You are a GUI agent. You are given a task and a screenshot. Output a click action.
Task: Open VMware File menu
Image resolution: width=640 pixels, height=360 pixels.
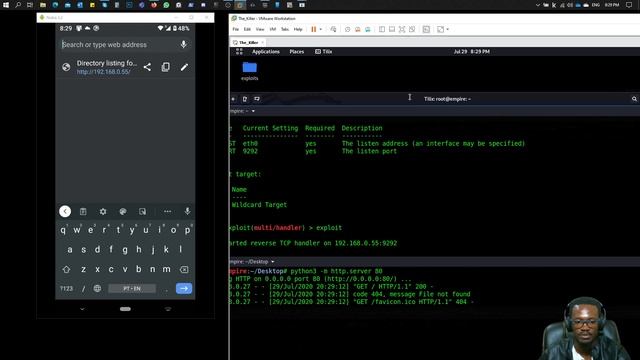point(236,29)
